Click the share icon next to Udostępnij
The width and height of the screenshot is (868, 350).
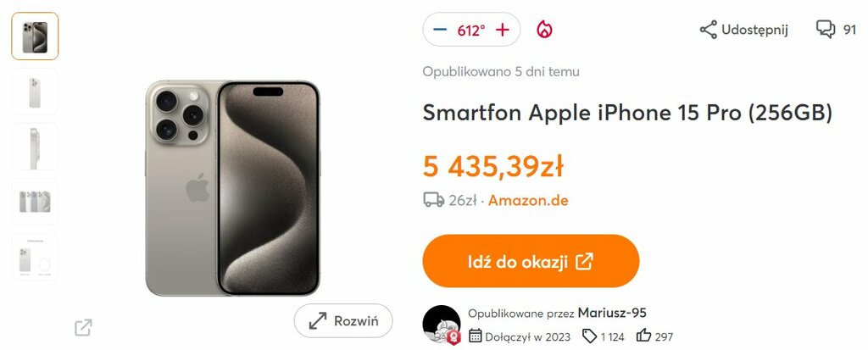(708, 30)
